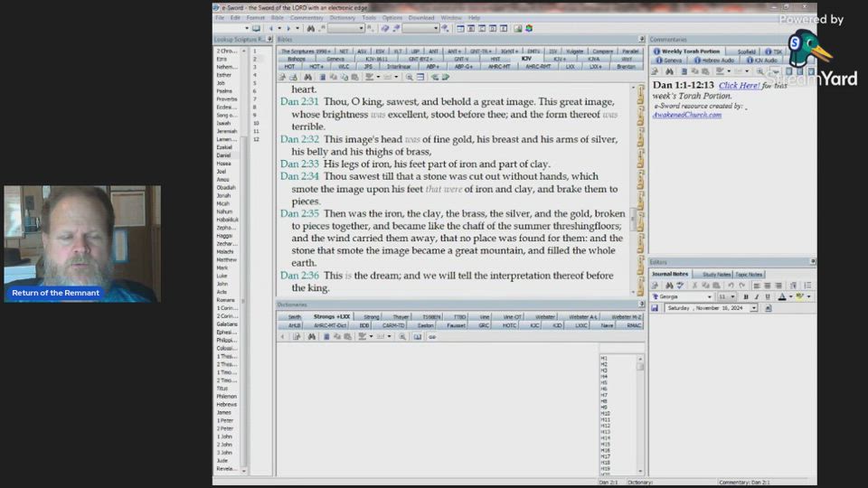Open the Georgia font dropdown
Viewport: 868px width, 488px height.
pos(710,296)
